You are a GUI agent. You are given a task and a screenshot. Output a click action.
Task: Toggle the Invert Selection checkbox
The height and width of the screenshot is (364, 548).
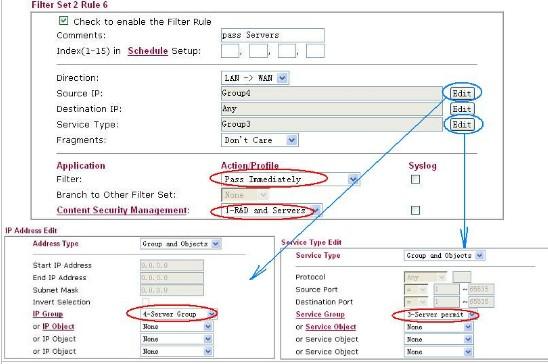[x=145, y=302]
